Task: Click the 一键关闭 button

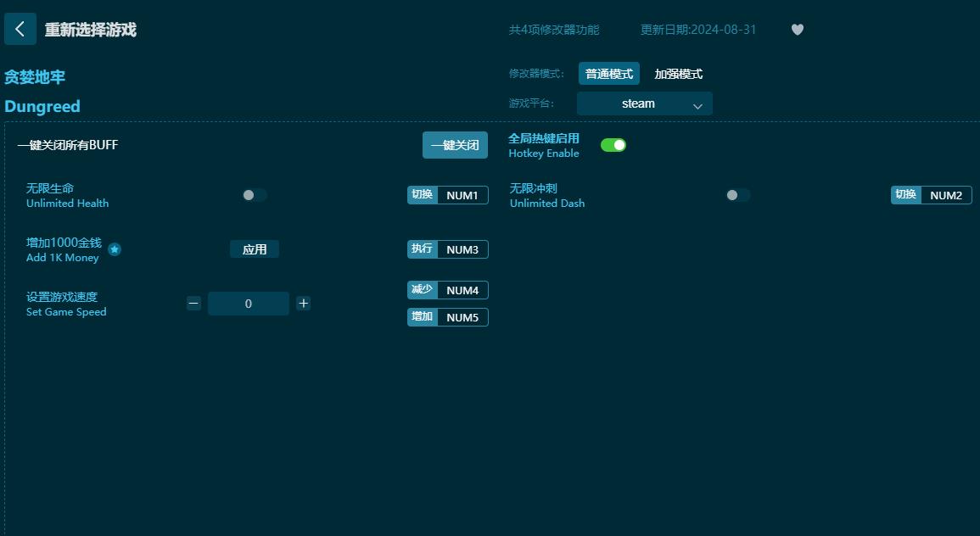Action: tap(455, 145)
